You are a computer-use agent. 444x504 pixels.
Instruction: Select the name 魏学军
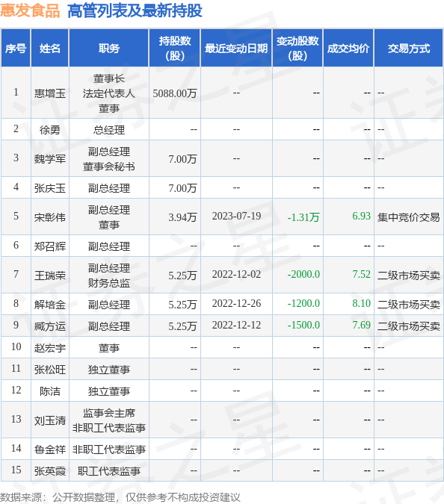point(50,159)
